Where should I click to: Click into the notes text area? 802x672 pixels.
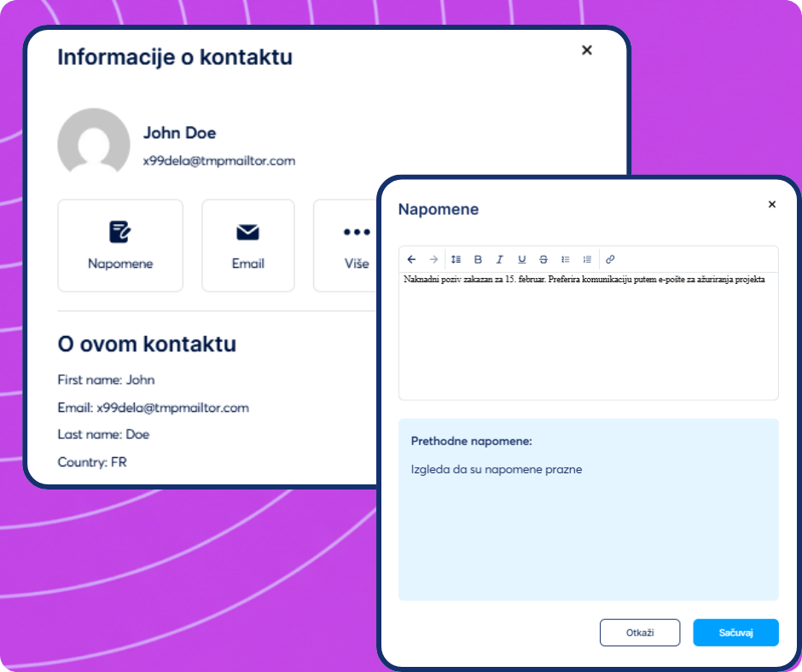pyautogui.click(x=588, y=336)
